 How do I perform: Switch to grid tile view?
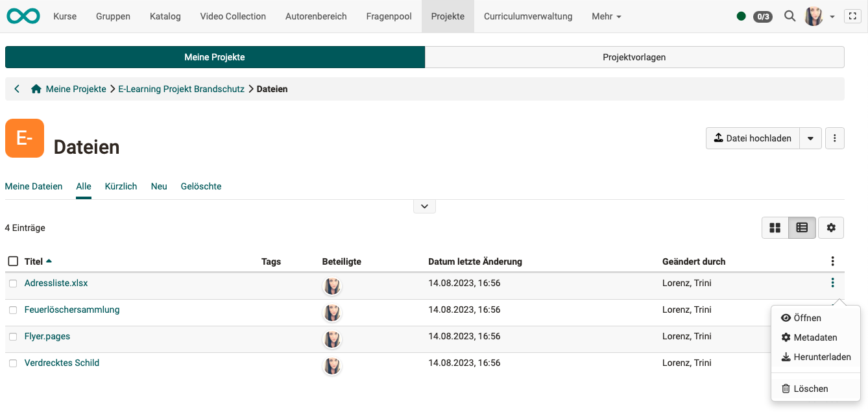coord(775,228)
